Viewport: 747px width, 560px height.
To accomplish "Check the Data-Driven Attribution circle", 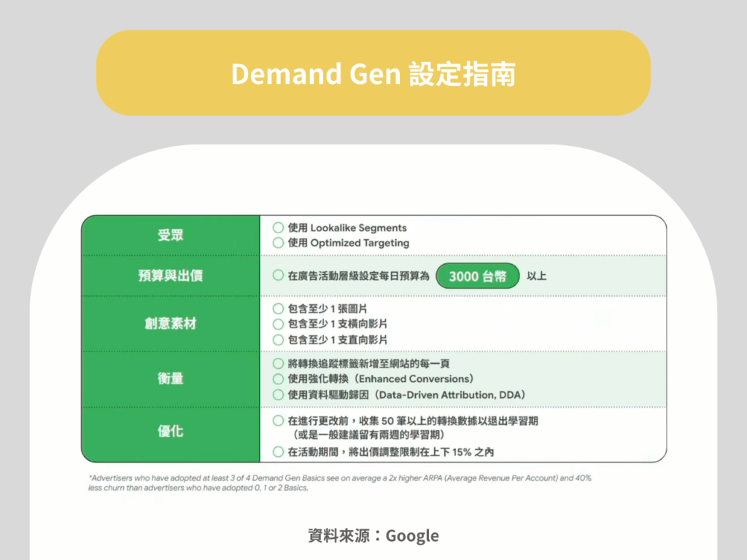I will (278, 394).
